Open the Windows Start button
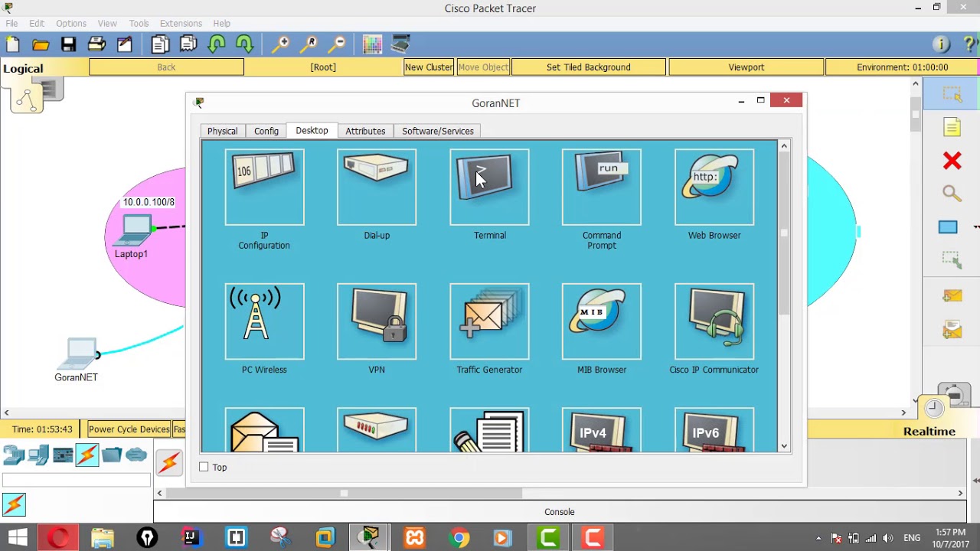 pyautogui.click(x=17, y=538)
